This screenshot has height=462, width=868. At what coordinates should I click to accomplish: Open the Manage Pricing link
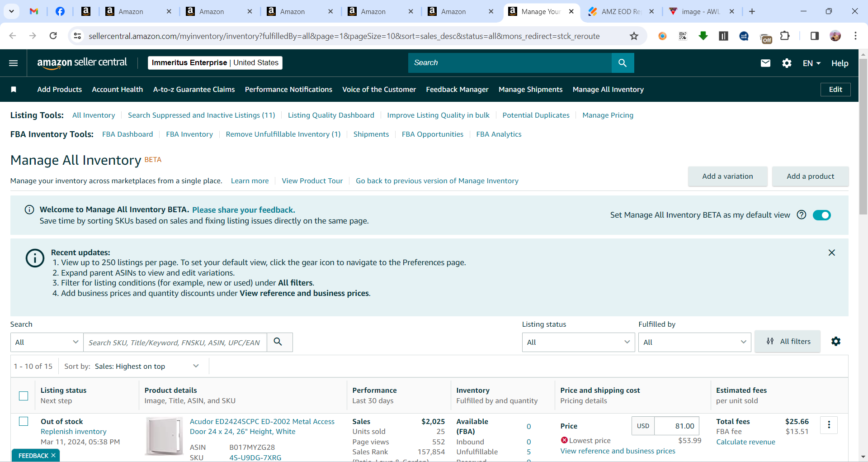(x=608, y=115)
